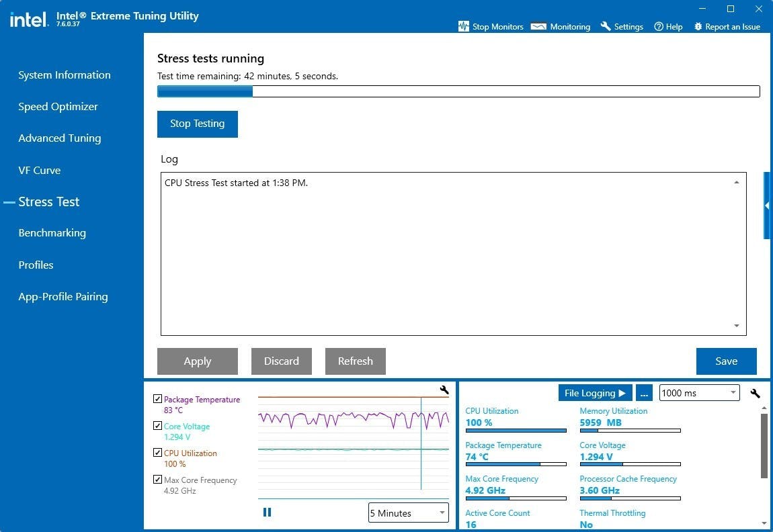Viewport: 773px width, 532px height.
Task: Click the 'Max Core Frequency' 4.92 GHz monitor tile
Action: 516,488
